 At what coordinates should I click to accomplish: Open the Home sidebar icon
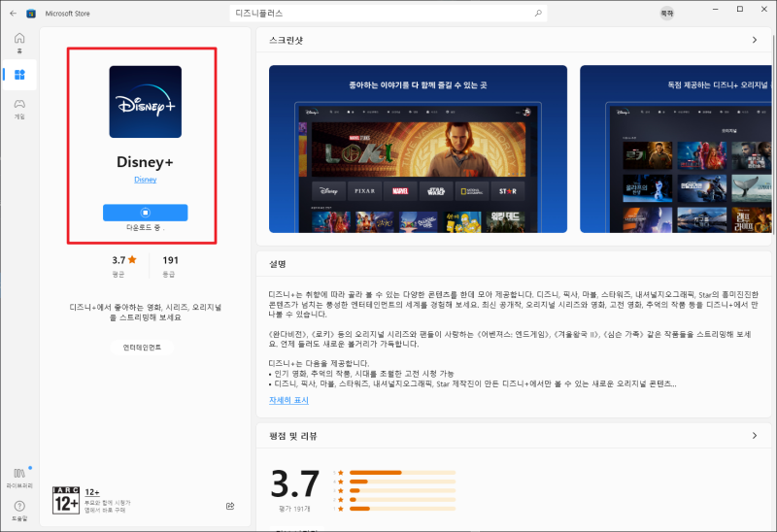pyautogui.click(x=19, y=43)
